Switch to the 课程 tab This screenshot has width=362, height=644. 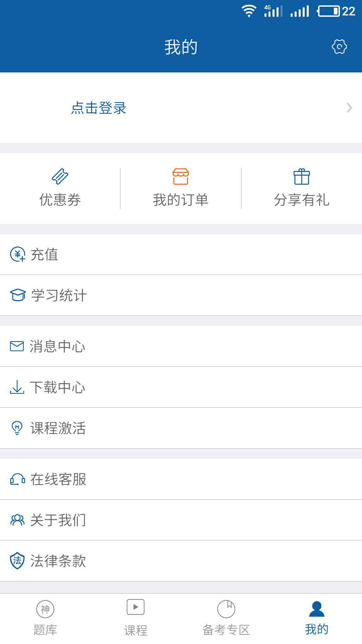[x=136, y=618]
